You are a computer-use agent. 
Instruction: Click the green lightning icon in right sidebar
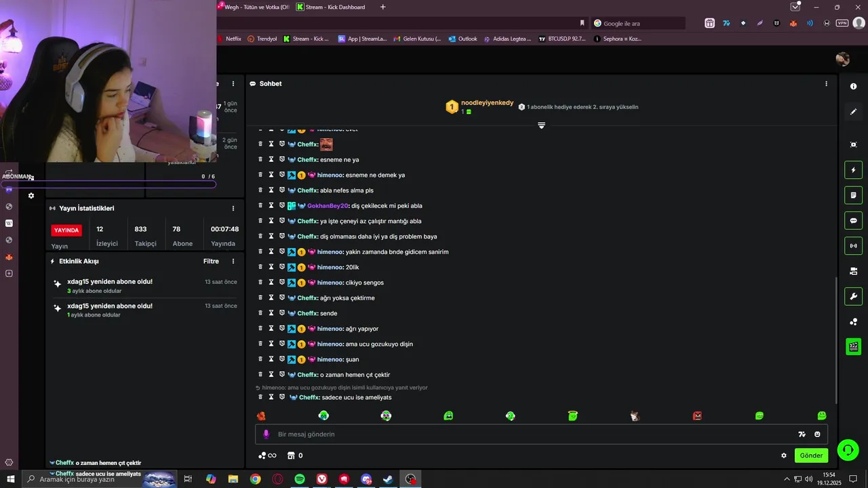853,169
